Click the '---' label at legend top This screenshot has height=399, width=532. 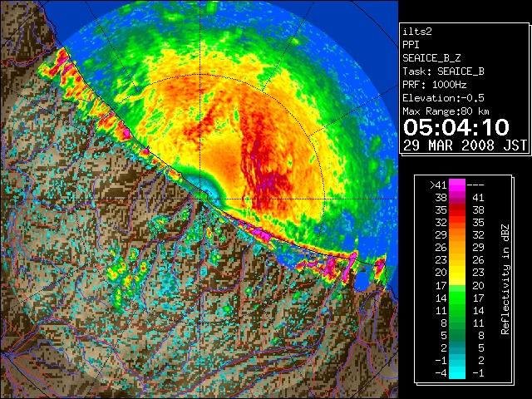[475, 185]
